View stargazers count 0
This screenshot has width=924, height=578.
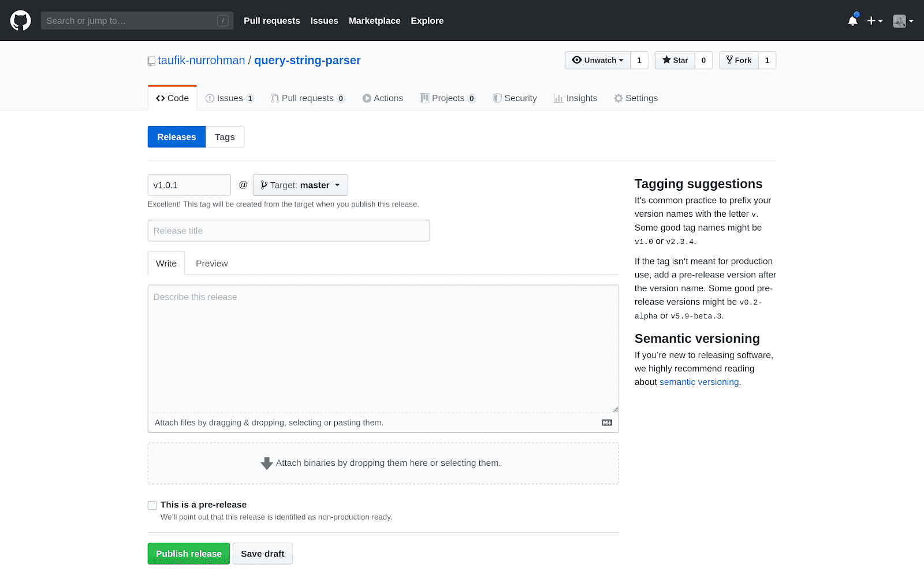point(704,60)
